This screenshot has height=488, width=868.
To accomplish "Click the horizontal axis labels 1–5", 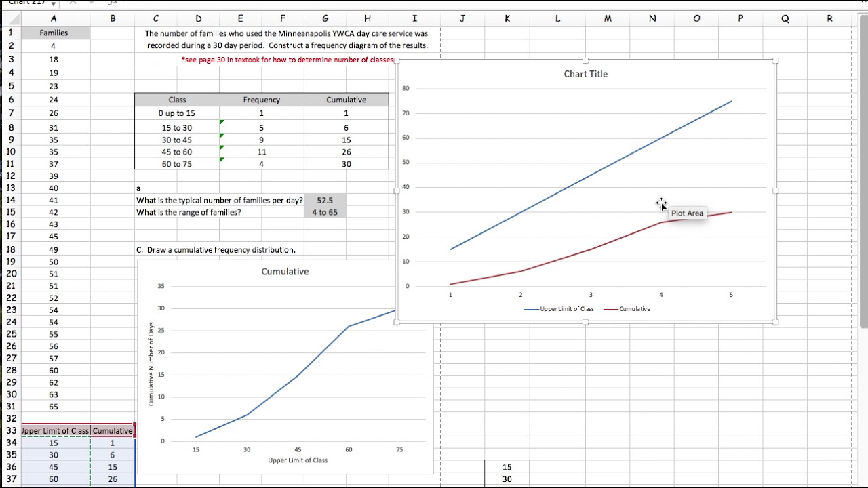I will pos(591,295).
